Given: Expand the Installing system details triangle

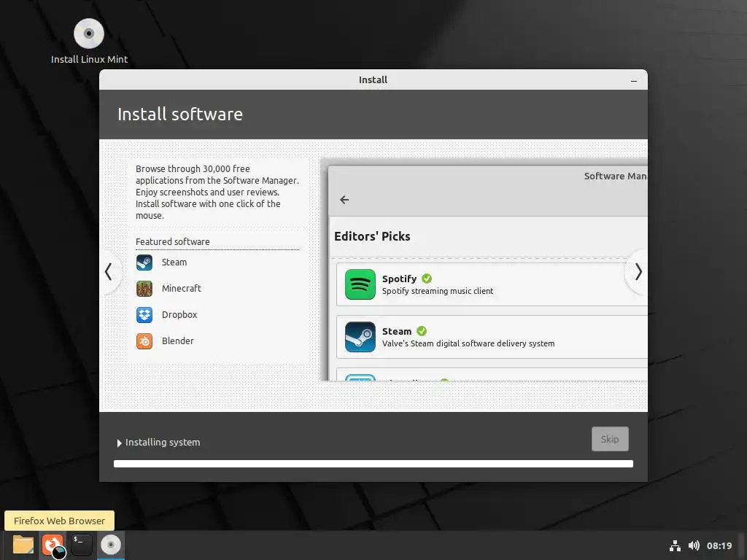Looking at the screenshot, I should pyautogui.click(x=119, y=443).
